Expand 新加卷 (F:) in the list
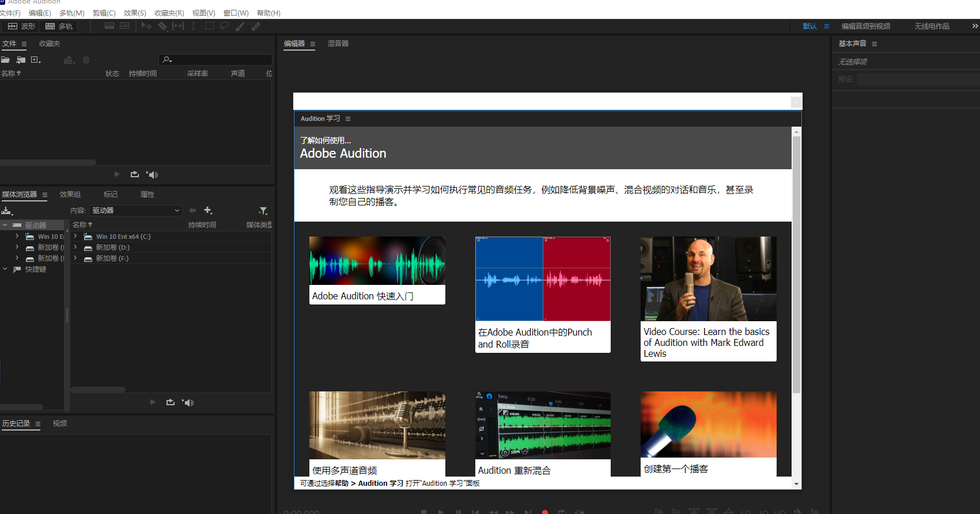The image size is (980, 514). coord(75,258)
